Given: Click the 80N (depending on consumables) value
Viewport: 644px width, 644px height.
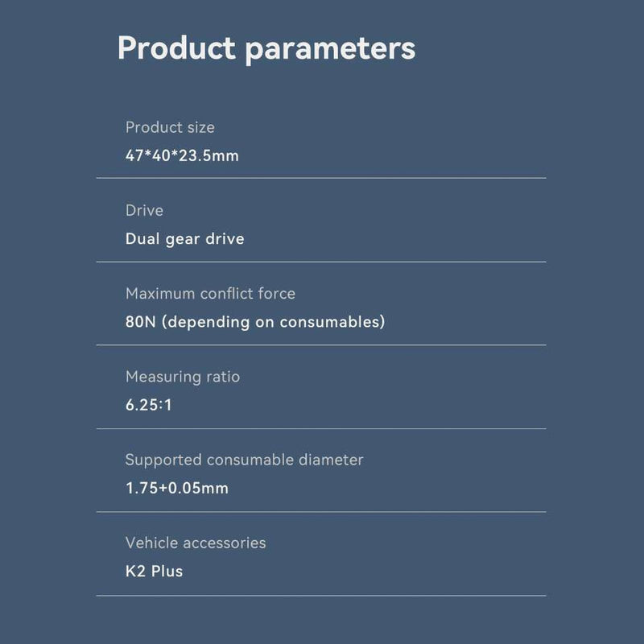Looking at the screenshot, I should [255, 322].
